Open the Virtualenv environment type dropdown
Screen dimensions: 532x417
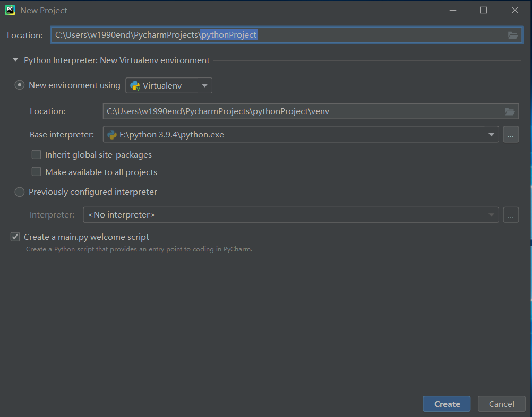[169, 85]
